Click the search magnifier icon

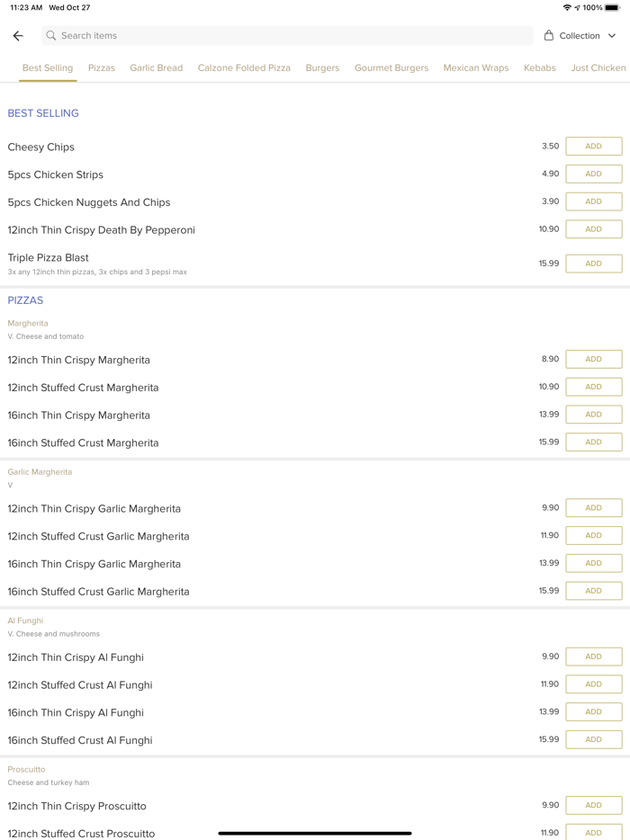click(x=51, y=36)
